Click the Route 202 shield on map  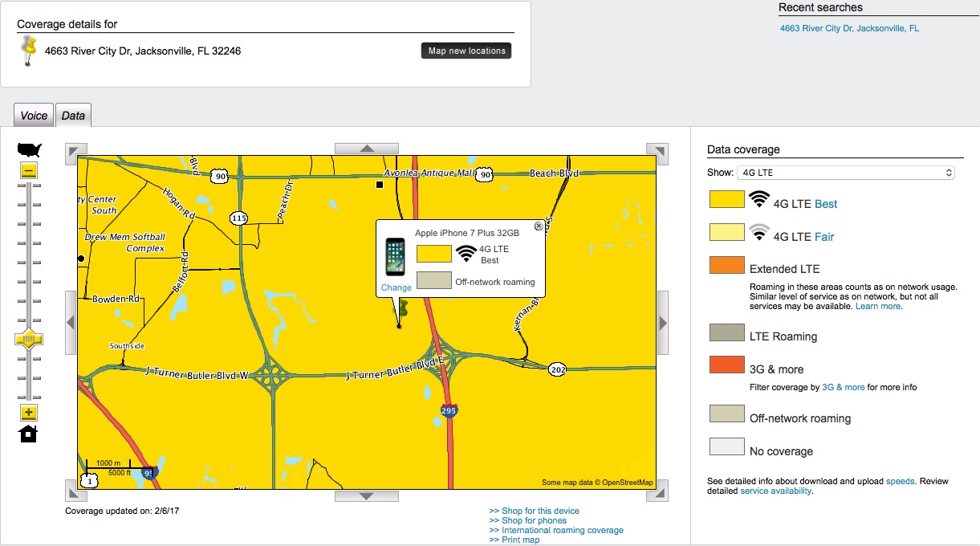point(558,369)
